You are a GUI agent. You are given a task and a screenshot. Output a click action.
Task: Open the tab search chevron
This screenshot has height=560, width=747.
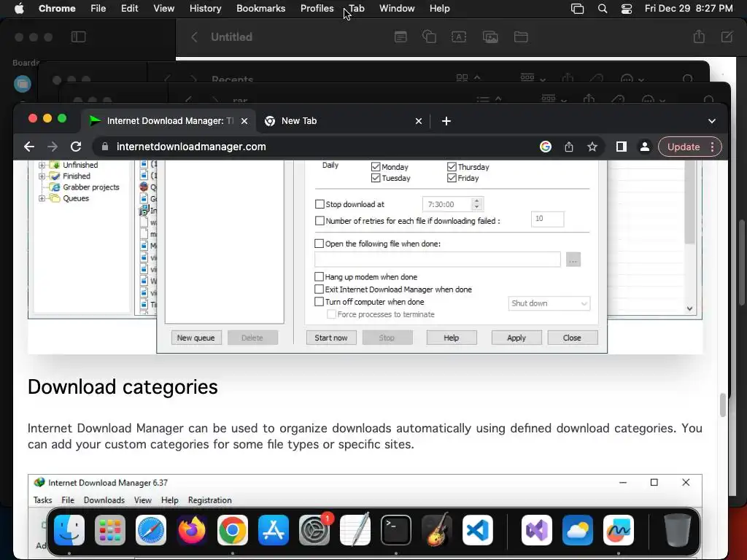712,121
